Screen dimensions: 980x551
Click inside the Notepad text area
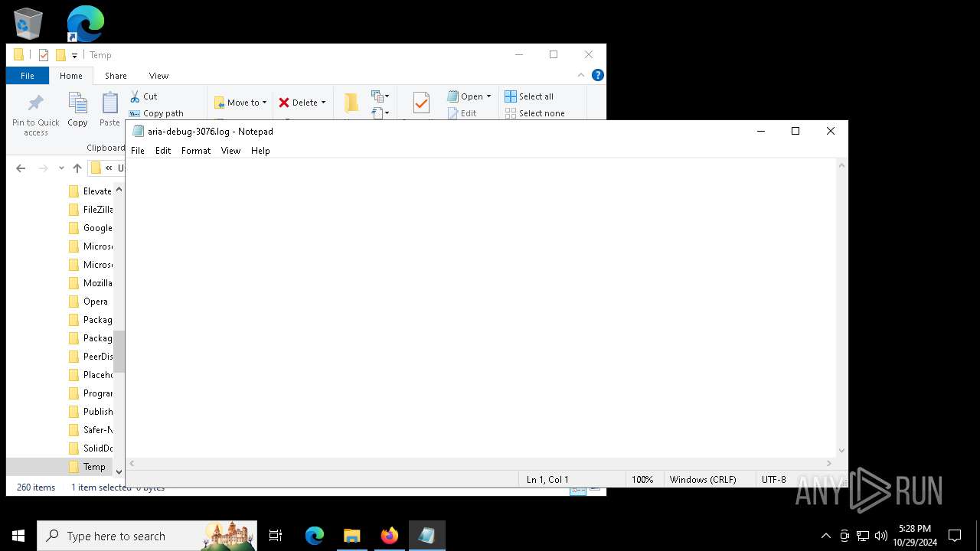pos(481,308)
